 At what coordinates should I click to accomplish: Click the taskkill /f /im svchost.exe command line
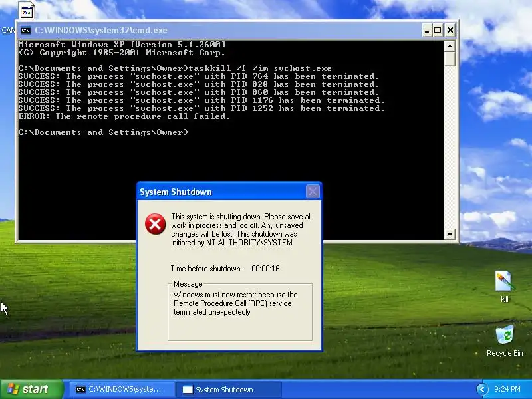coord(175,68)
